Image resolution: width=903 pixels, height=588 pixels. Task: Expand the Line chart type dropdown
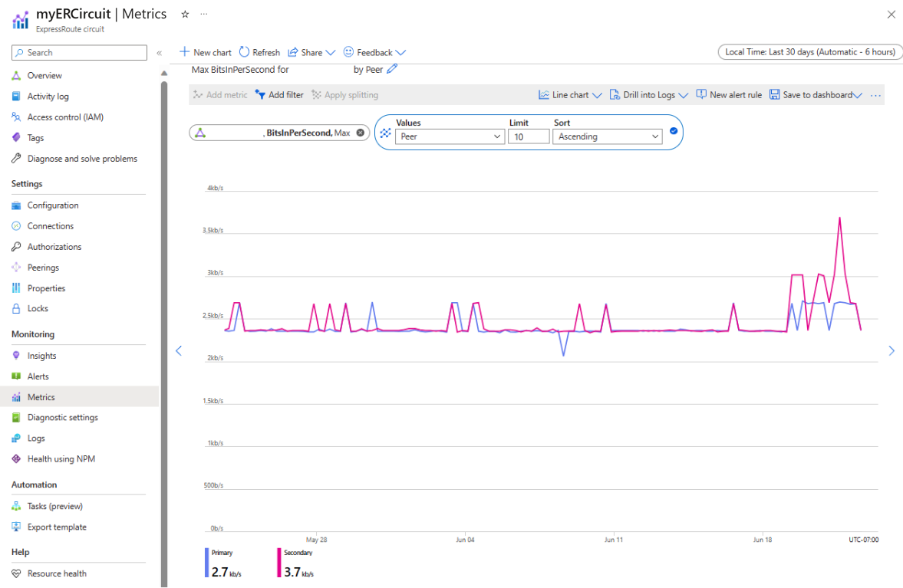tap(570, 95)
